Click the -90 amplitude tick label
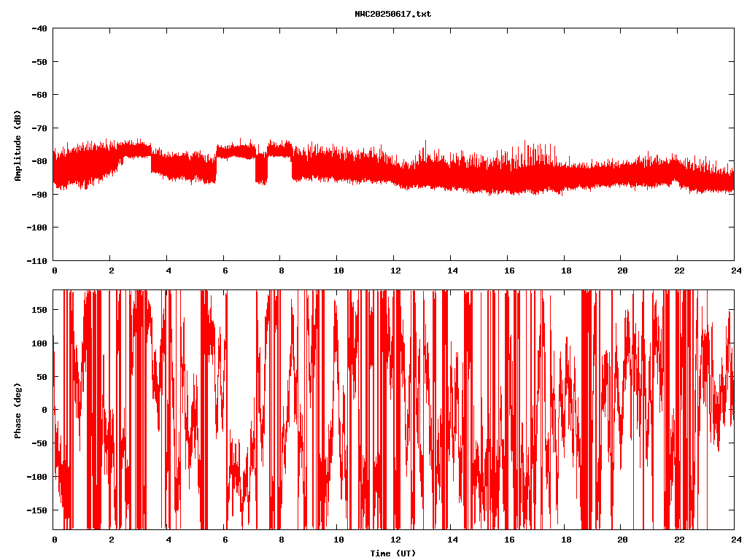The width and height of the screenshot is (747, 560). click(39, 195)
